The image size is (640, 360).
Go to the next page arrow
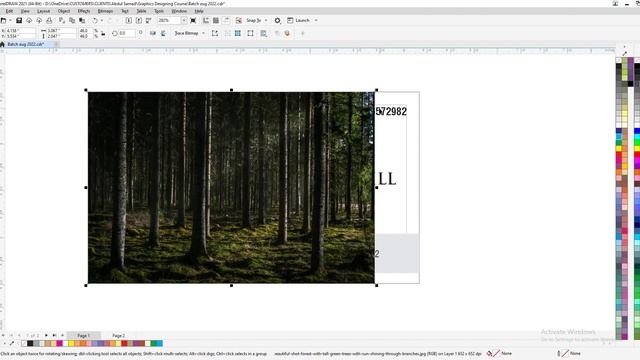[x=46, y=336]
